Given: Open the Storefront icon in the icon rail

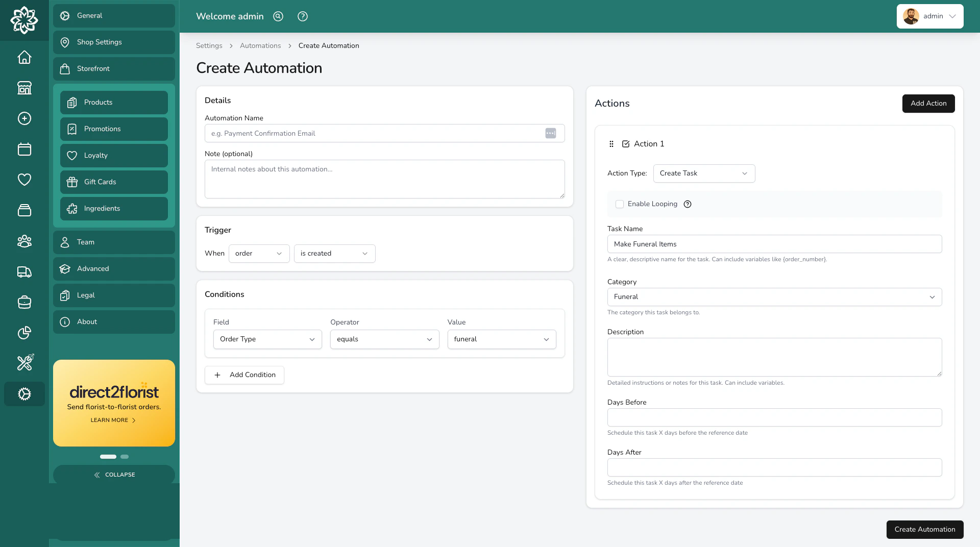Looking at the screenshot, I should click(24, 88).
